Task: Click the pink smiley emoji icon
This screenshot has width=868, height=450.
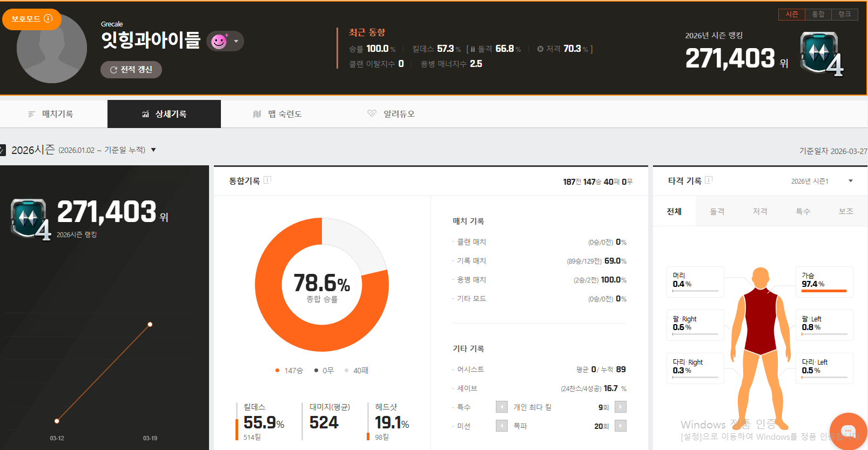Action: [x=219, y=41]
